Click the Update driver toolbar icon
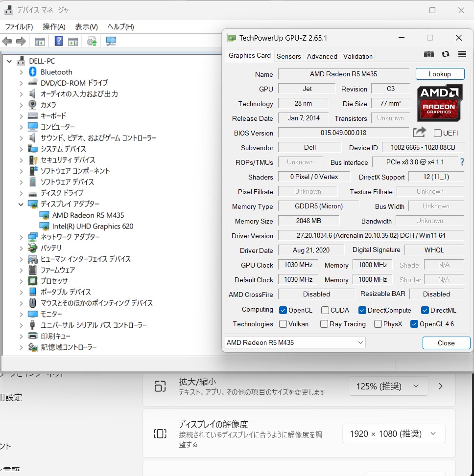Screen dimensions: 474x476 (x=92, y=41)
